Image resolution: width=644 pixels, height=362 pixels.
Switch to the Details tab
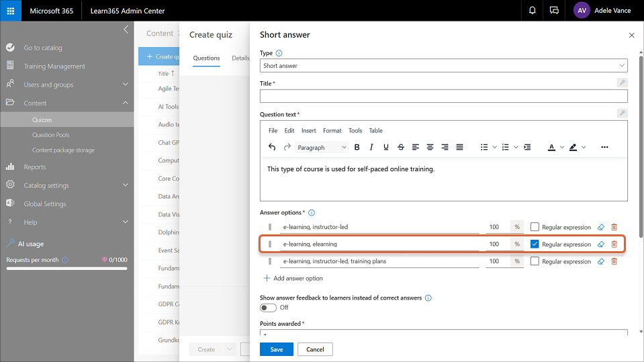[x=240, y=58]
